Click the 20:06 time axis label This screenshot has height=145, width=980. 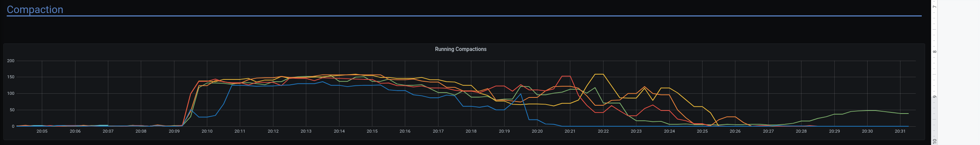(75, 131)
